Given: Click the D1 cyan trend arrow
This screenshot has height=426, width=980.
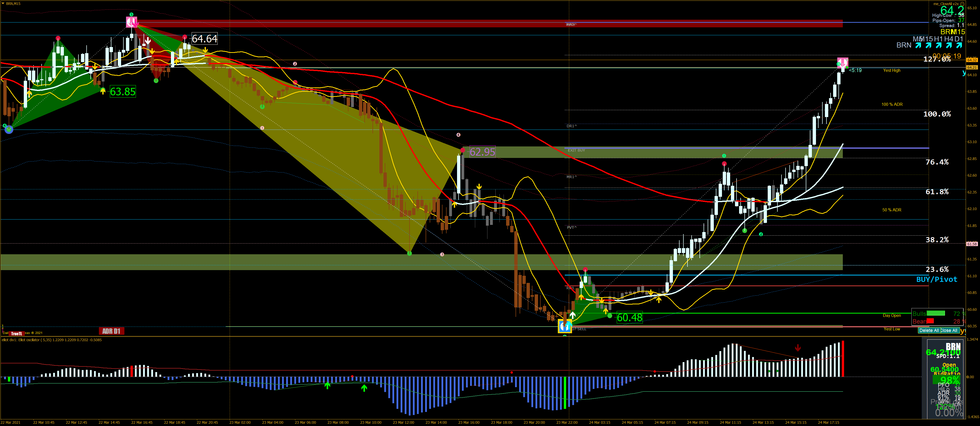Looking at the screenshot, I should point(959,46).
